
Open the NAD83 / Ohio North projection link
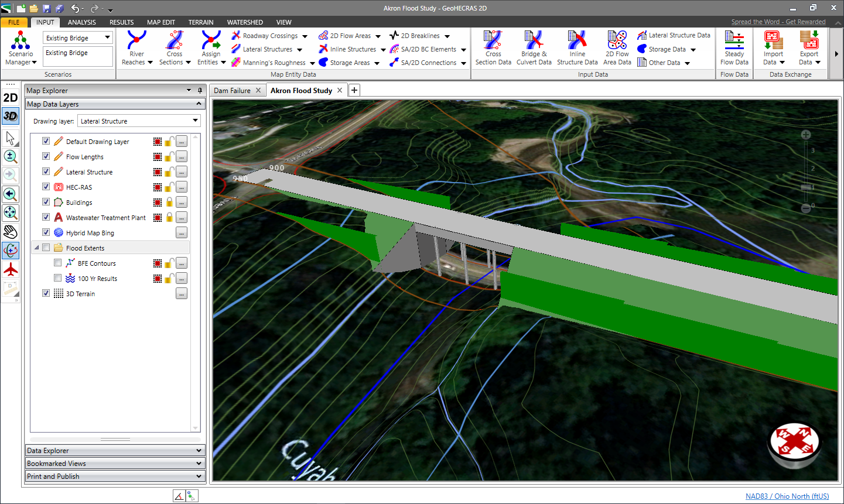787,496
